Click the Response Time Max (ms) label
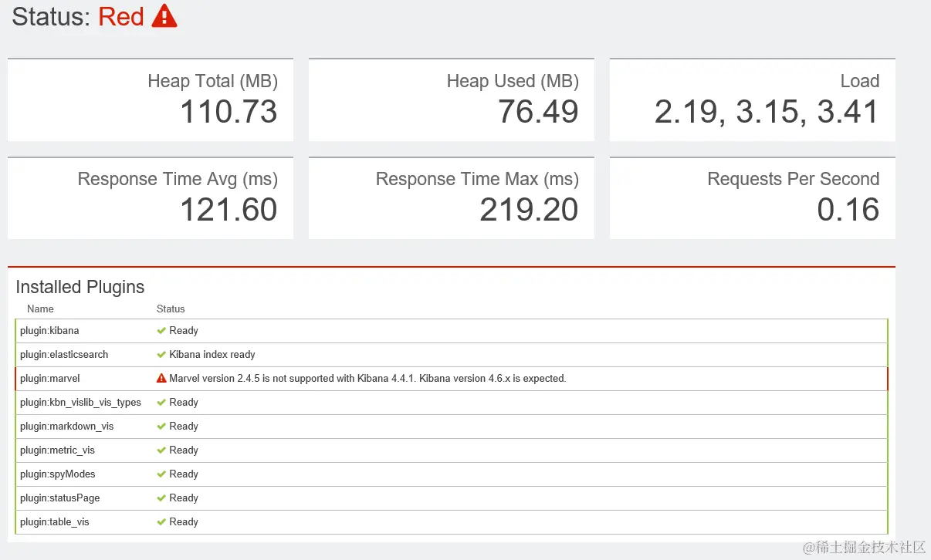The height and width of the screenshot is (560, 931). [477, 179]
